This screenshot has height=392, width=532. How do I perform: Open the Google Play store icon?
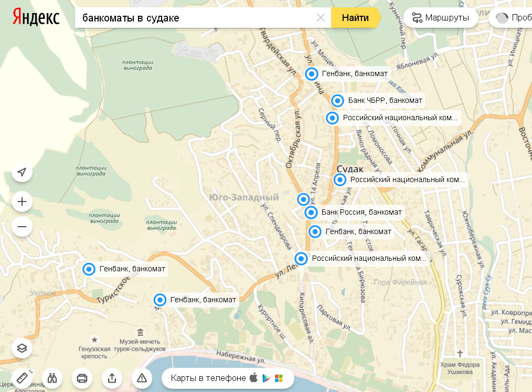click(x=267, y=378)
